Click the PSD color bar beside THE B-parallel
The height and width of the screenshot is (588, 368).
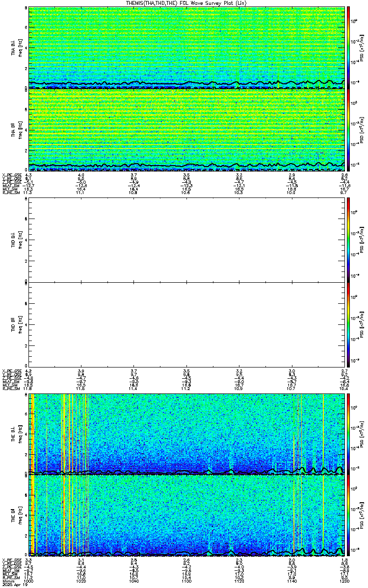click(x=349, y=516)
